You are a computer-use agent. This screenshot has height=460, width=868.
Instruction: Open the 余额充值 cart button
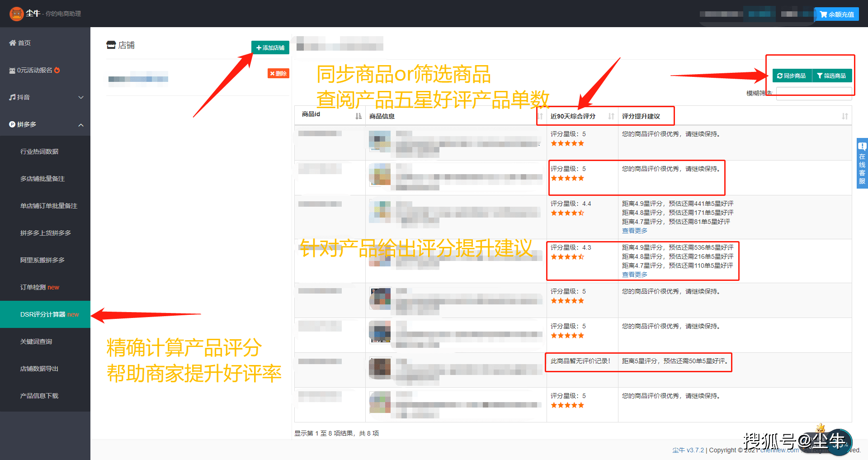837,14
